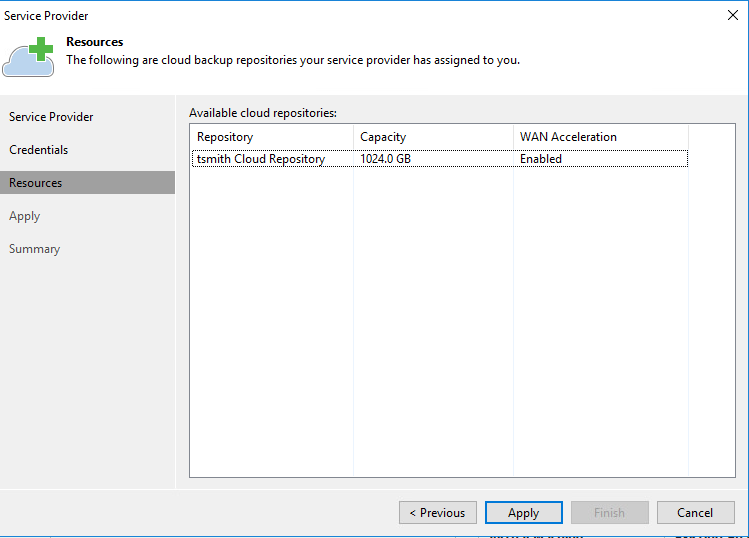Click the 1024.0 GB capacity cell
Screen dimensions: 749x538
(x=386, y=159)
